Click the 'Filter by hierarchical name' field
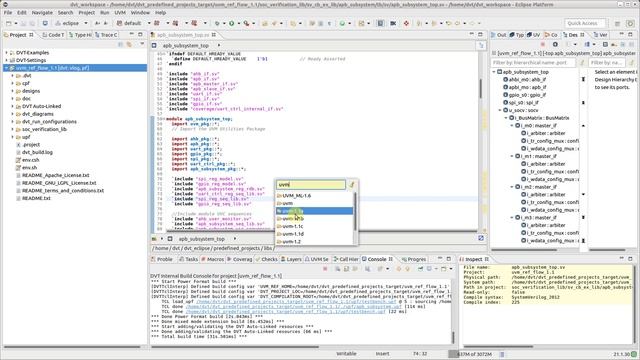This screenshot has width=640, height=360. 533,62
